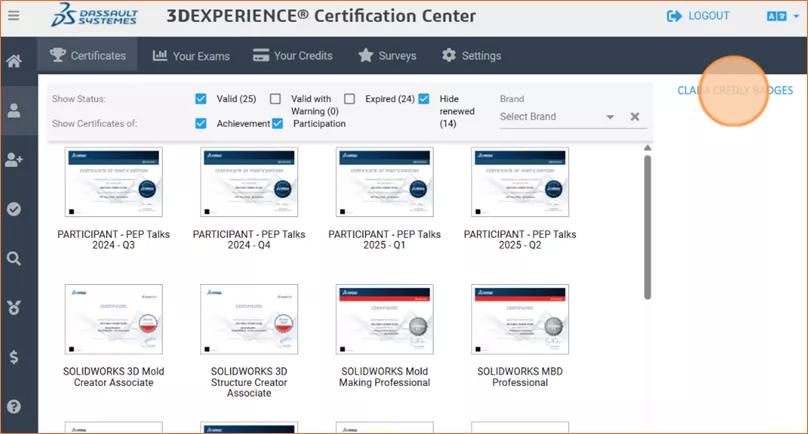Click the medal award sidebar icon

(x=14, y=308)
